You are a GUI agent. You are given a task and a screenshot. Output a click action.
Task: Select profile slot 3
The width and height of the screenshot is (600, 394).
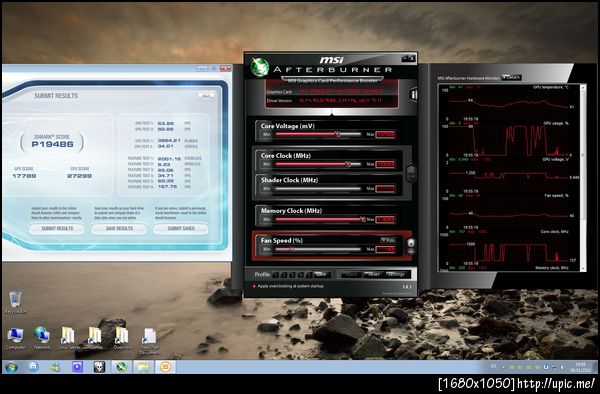click(x=293, y=275)
